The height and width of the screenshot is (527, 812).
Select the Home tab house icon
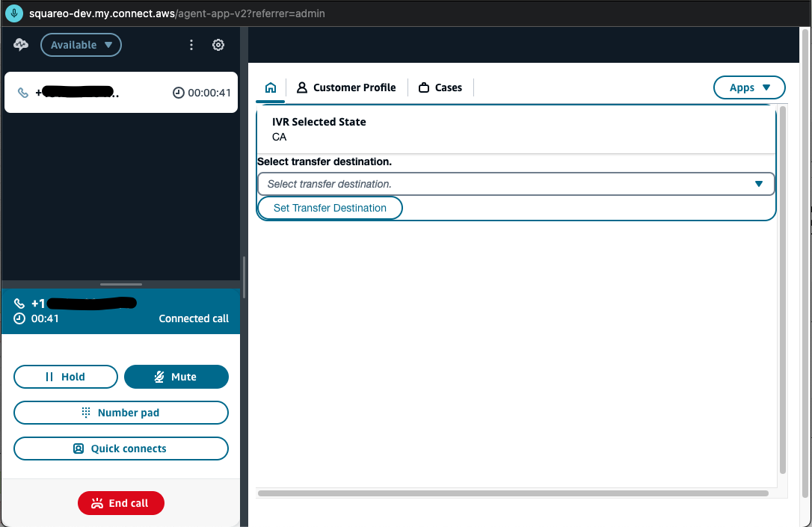(x=270, y=87)
